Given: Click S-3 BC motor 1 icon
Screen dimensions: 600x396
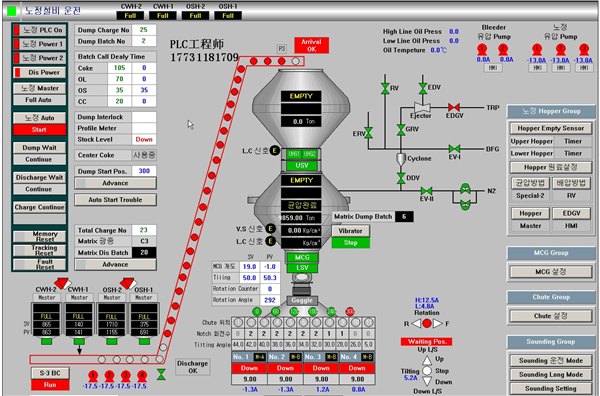Looking at the screenshot, I should point(93,375).
